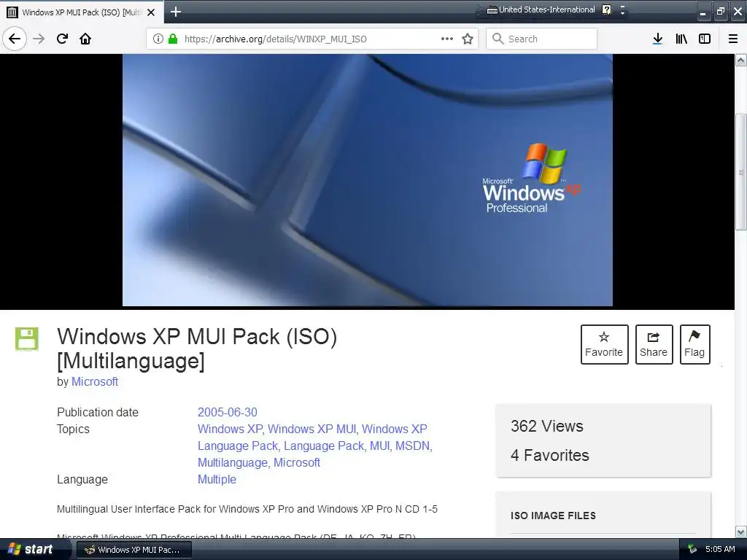
Task: Show site information icon in address bar
Action: point(158,39)
